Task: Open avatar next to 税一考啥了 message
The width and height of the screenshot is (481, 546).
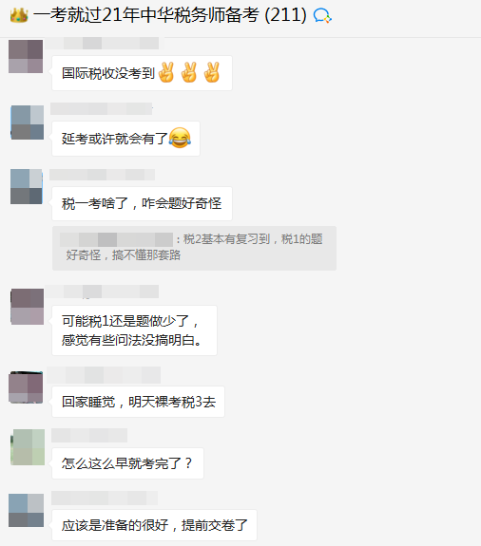Action: (26, 187)
